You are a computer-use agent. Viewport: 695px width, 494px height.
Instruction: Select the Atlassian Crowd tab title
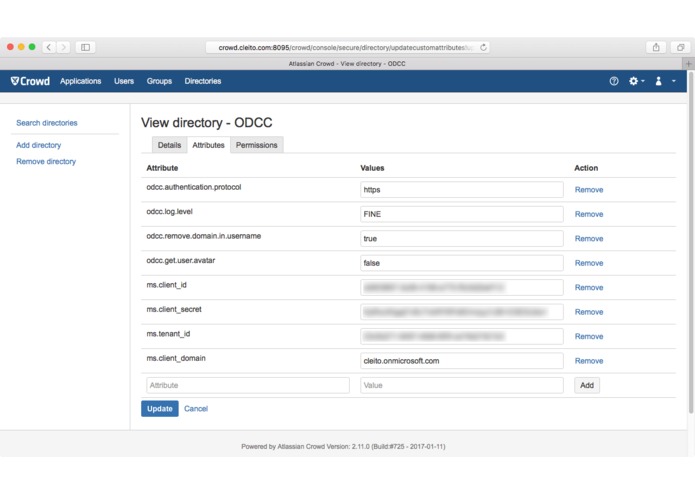347,63
